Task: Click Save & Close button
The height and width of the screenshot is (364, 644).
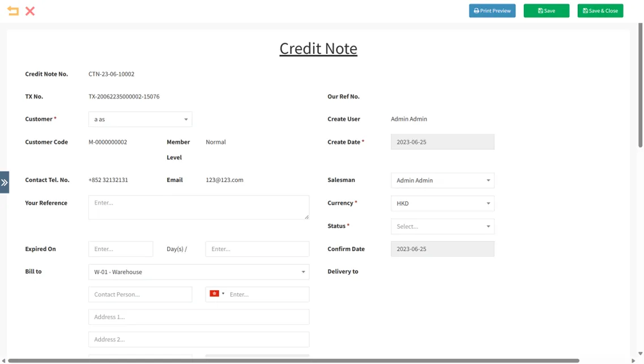Action: [x=600, y=11]
